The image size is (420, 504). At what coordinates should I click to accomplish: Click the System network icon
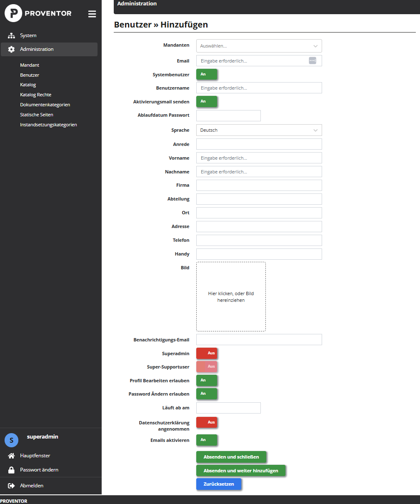coord(12,35)
